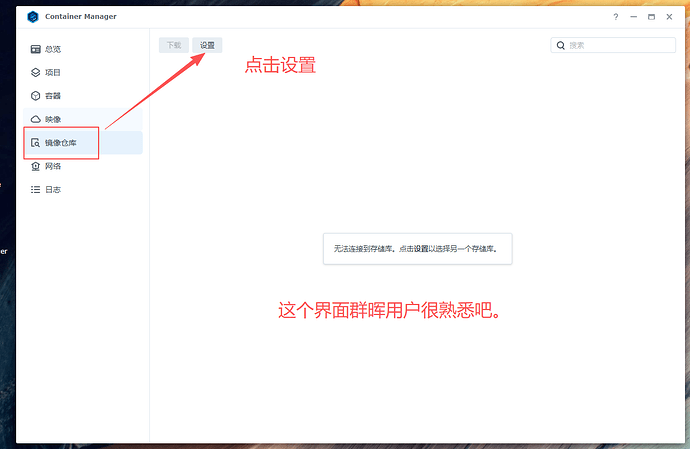Open the 总览 overview section
Viewport: 690px width, 449px height.
click(x=83, y=49)
